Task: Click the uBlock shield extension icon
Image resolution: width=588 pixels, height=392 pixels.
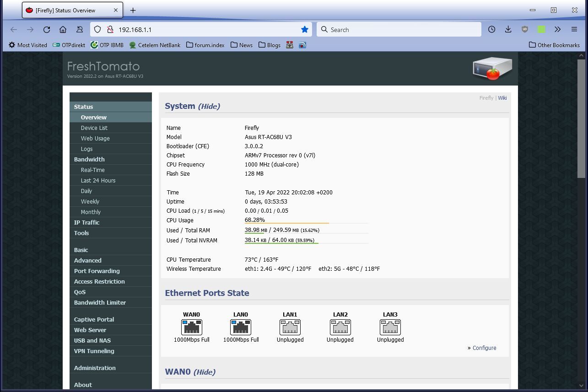Action: click(524, 29)
